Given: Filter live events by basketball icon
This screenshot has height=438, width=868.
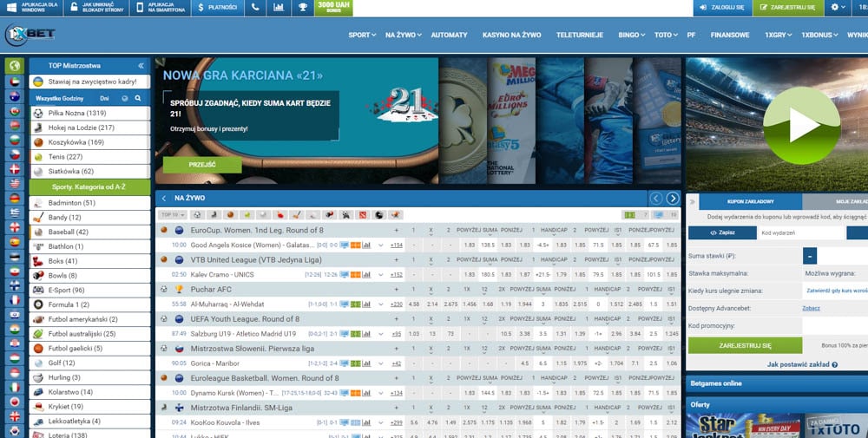Looking at the screenshot, I should coord(230,214).
